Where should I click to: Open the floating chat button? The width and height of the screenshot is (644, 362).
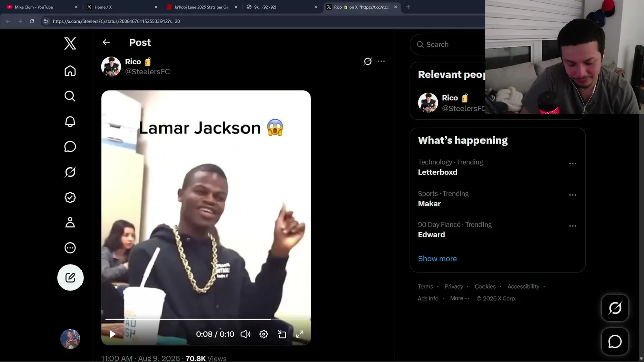coord(615,342)
